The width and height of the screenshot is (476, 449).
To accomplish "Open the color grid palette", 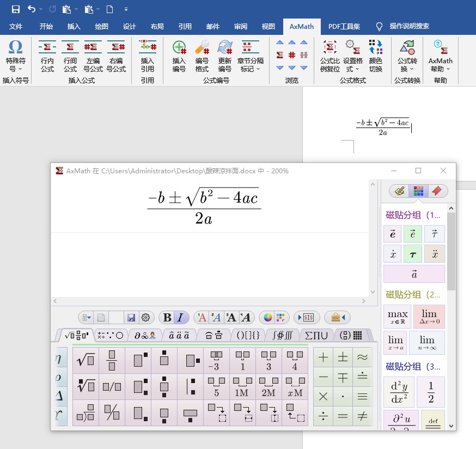I will [x=281, y=318].
